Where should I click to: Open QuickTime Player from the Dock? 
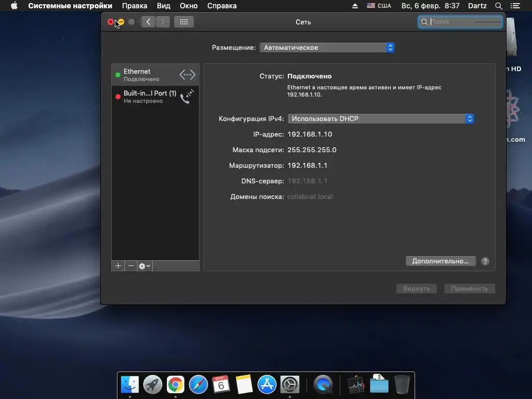click(x=323, y=385)
